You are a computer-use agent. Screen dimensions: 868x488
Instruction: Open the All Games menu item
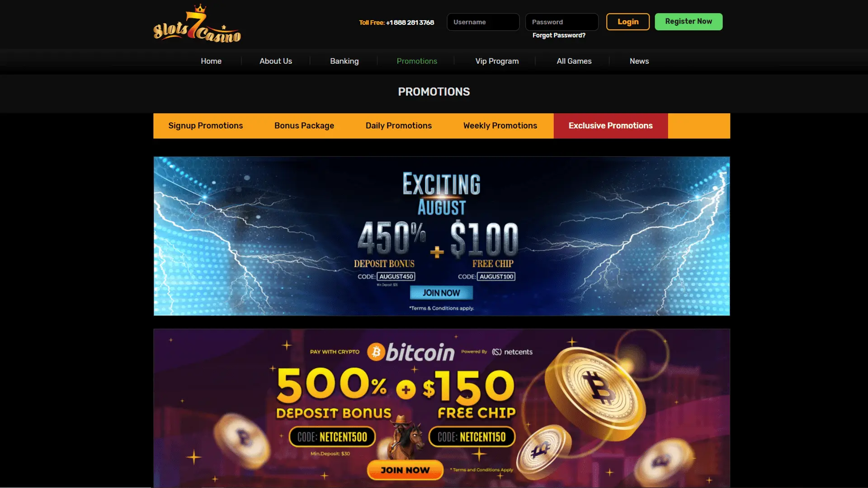coord(574,61)
